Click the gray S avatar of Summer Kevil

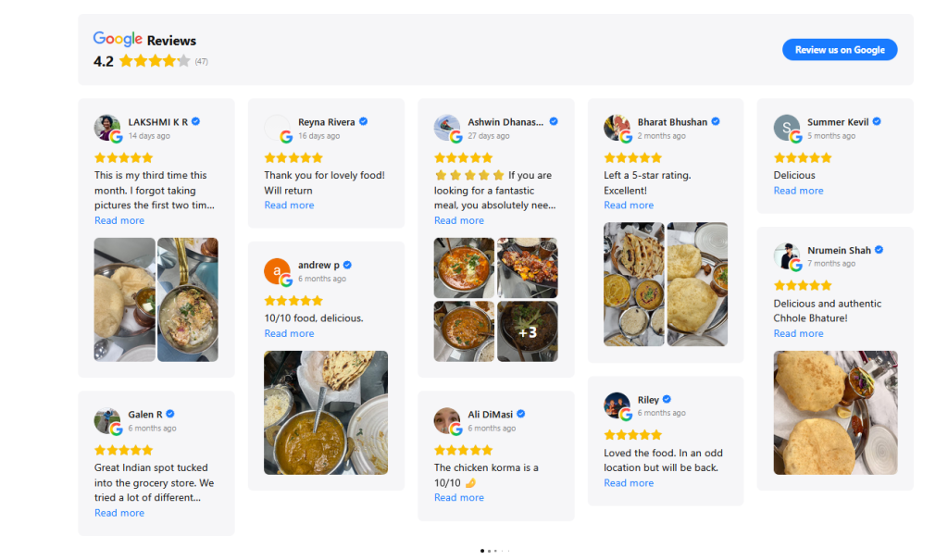tap(787, 128)
